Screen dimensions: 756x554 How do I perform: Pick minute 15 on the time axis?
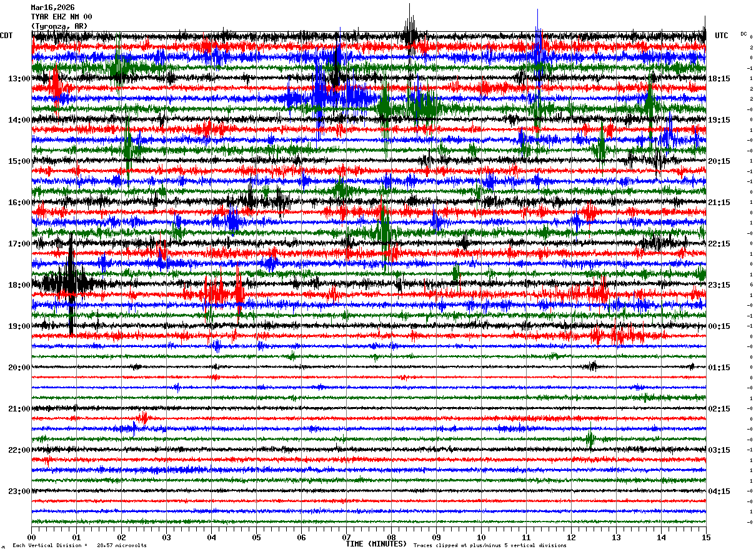(x=706, y=537)
